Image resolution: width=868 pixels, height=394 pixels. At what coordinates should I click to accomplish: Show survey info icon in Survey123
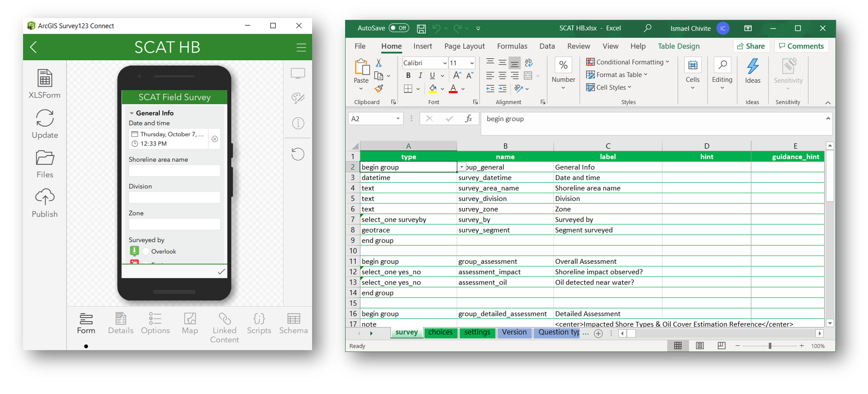298,123
